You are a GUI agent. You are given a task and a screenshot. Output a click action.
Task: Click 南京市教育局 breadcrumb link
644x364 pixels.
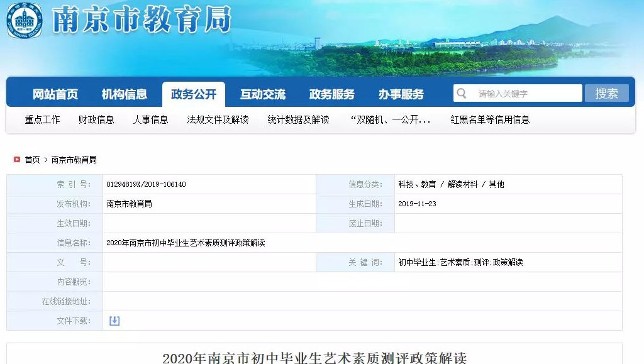pos(74,160)
